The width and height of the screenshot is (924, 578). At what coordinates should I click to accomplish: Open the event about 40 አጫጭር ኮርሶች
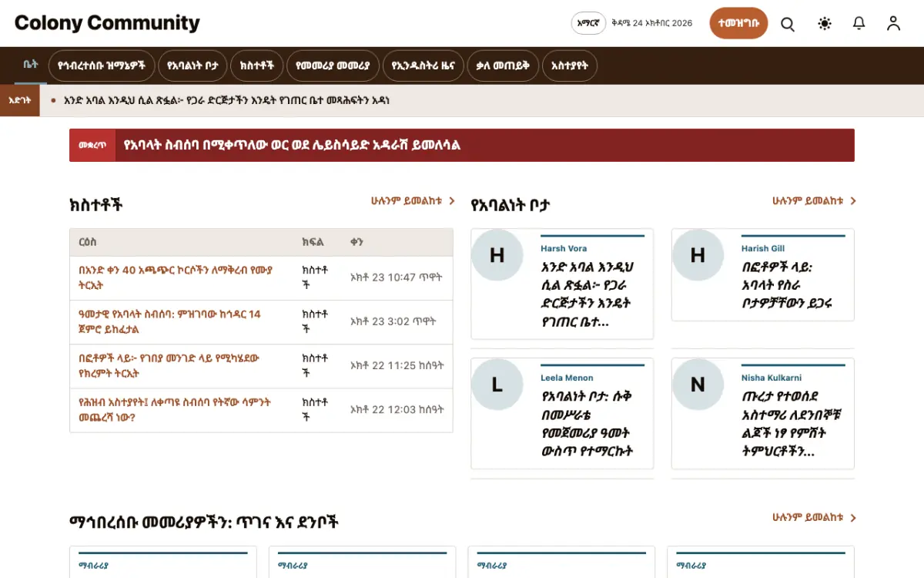[x=176, y=277]
